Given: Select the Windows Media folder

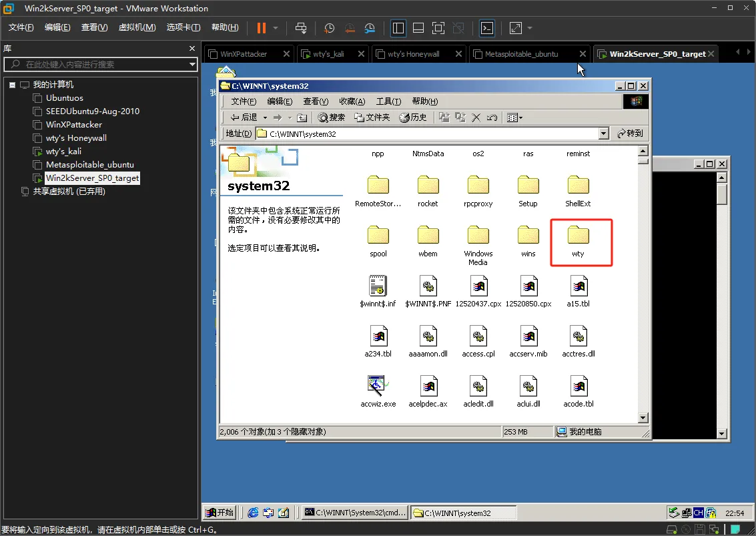Looking at the screenshot, I should [478, 246].
